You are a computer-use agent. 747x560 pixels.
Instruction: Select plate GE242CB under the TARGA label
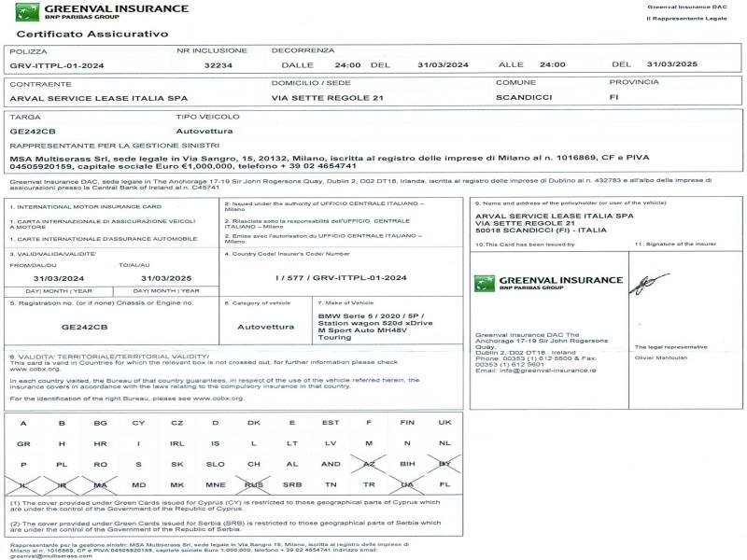pos(33,132)
